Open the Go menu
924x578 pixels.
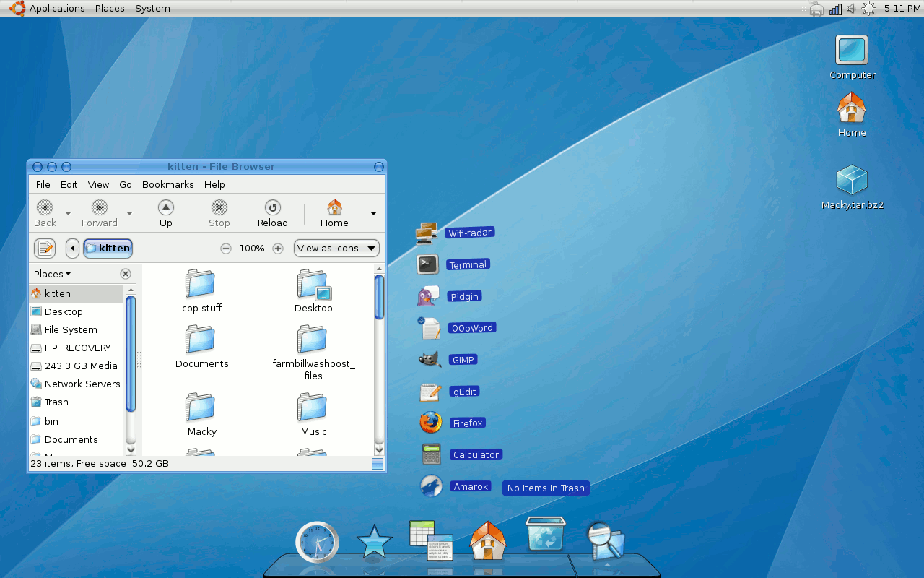tap(126, 185)
